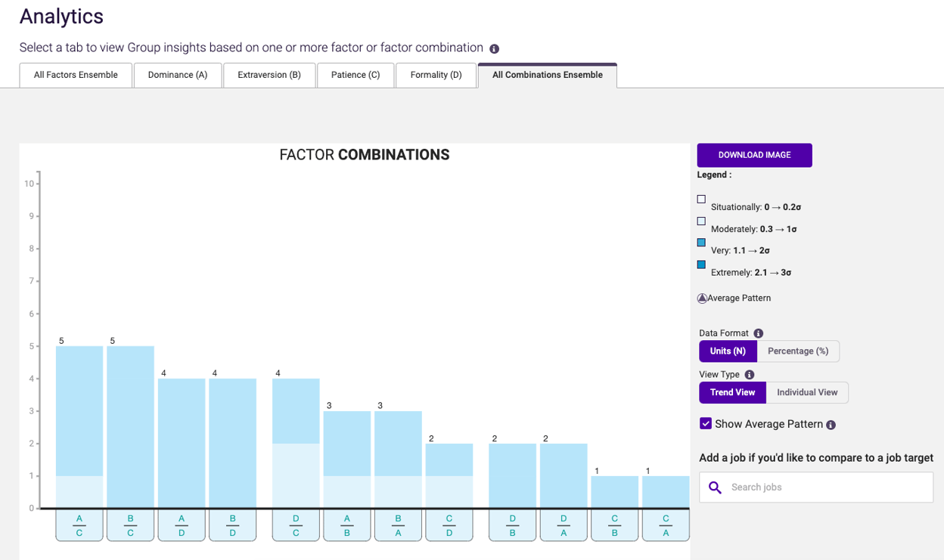Click the D over C factor label
944x560 pixels.
tap(296, 525)
